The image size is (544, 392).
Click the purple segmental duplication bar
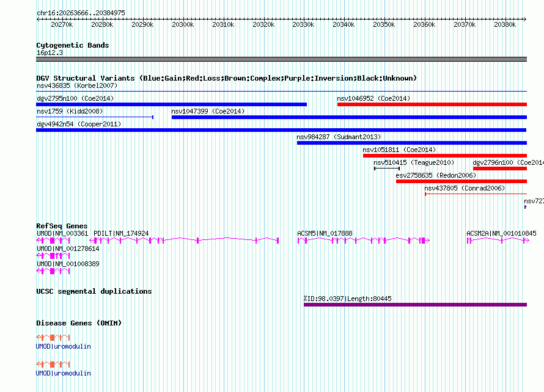coord(415,305)
